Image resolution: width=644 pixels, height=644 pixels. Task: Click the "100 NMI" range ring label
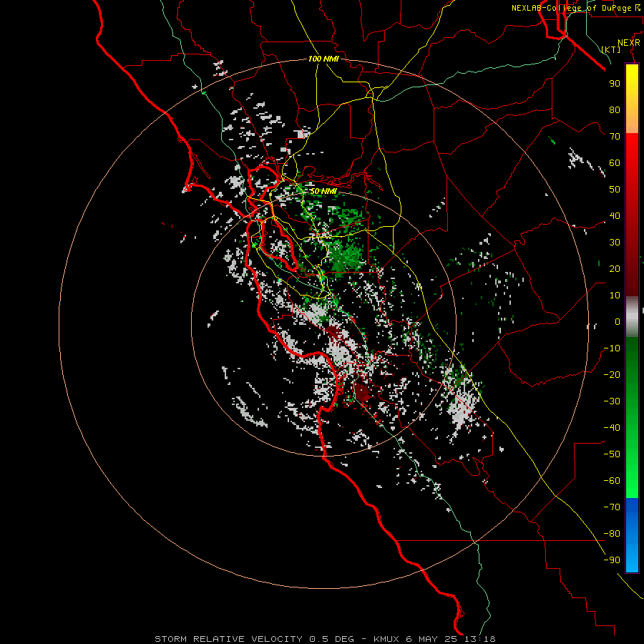[x=323, y=59]
